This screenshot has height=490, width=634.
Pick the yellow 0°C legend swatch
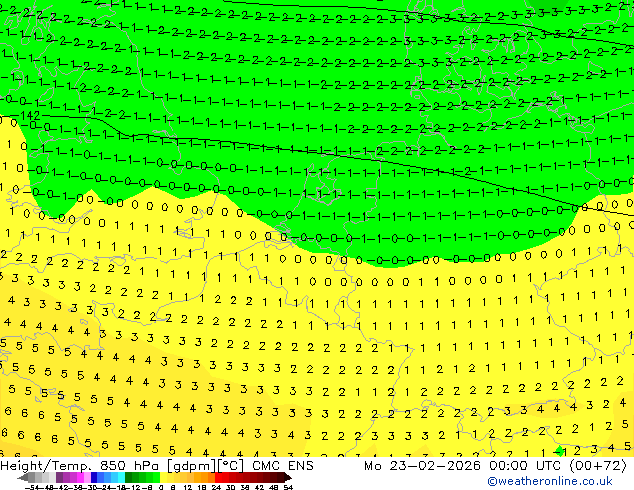(163, 478)
